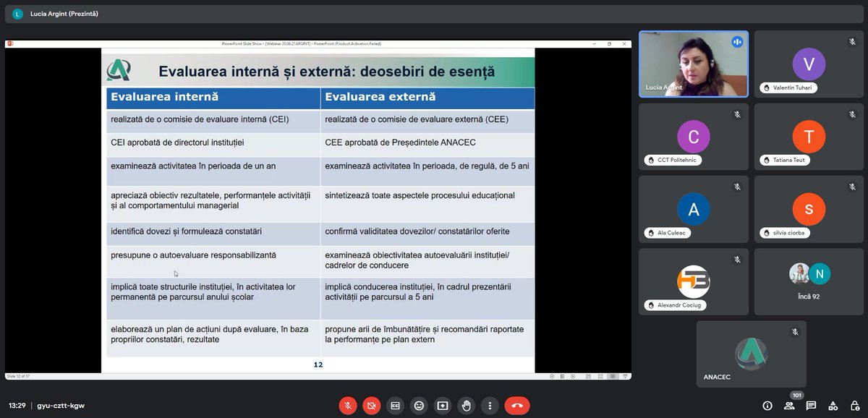Click muted mic icon on Tatiana Teut tile

853,114
